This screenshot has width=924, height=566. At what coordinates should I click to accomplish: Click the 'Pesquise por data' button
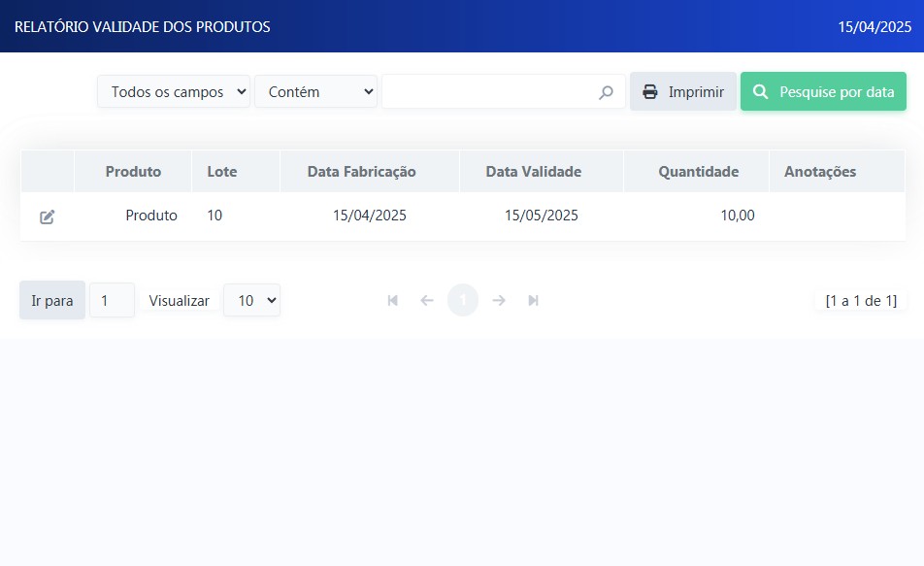click(823, 91)
